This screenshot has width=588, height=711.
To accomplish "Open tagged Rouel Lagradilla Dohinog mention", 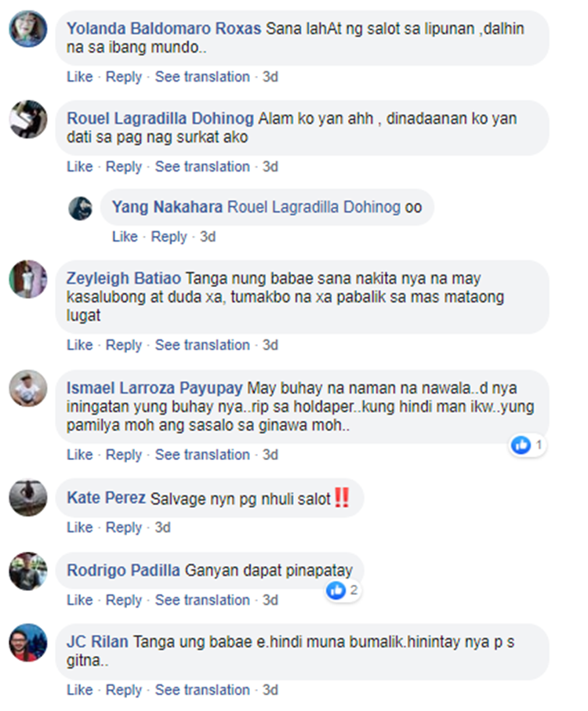I will click(x=314, y=207).
